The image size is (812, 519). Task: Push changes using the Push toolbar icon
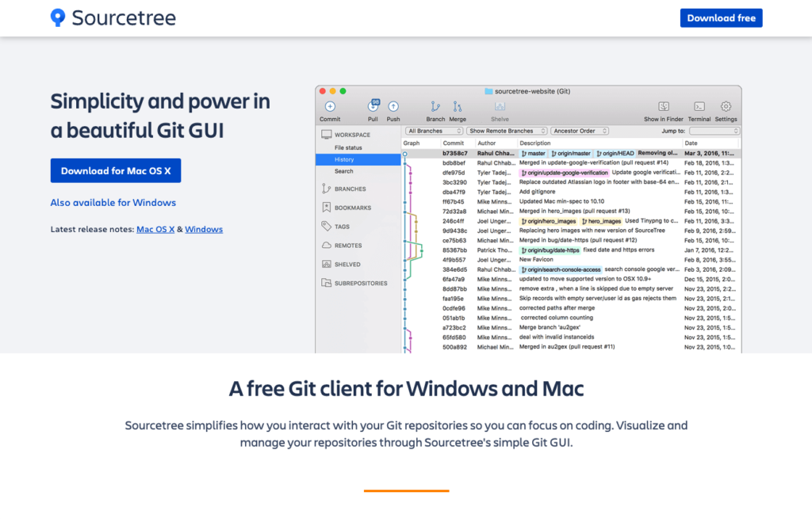pyautogui.click(x=393, y=106)
